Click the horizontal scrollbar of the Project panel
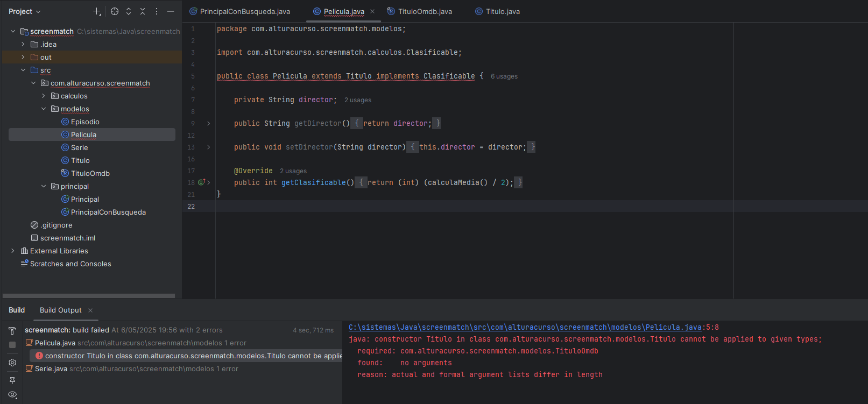The height and width of the screenshot is (404, 868). click(89, 296)
